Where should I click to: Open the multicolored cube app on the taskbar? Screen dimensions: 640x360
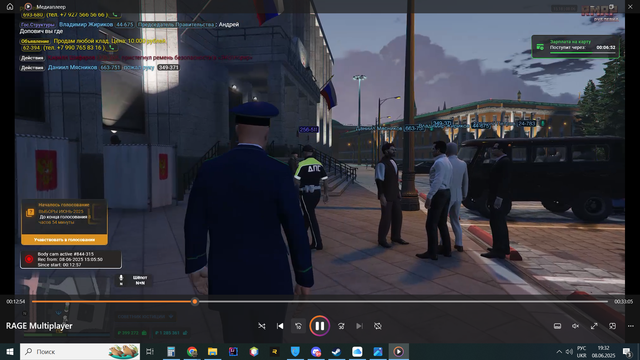pyautogui.click(x=254, y=351)
